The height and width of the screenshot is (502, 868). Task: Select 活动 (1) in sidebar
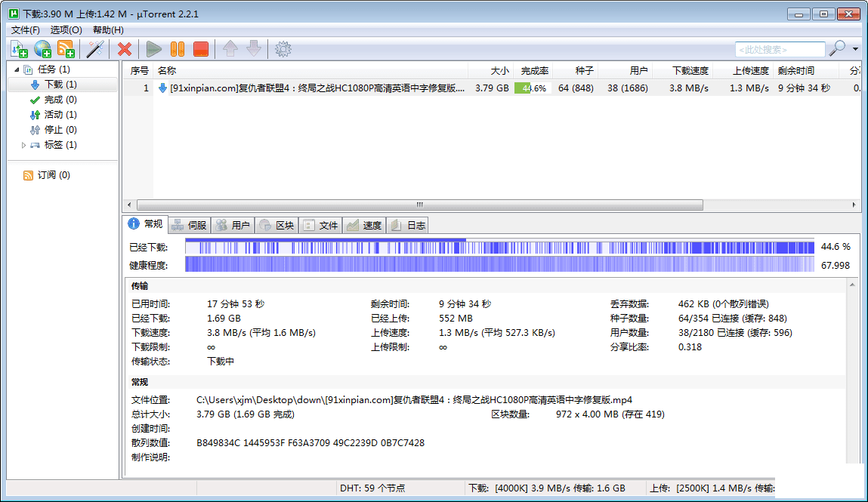click(x=60, y=115)
